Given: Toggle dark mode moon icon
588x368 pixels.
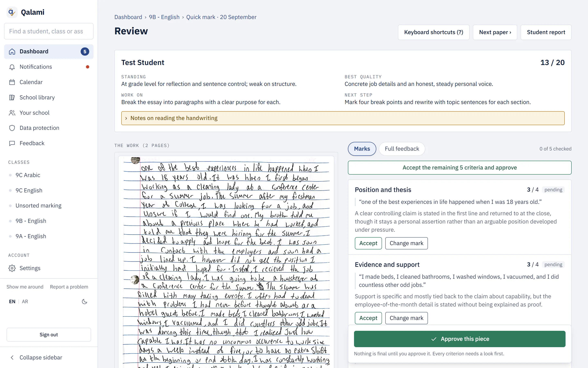Looking at the screenshot, I should [x=84, y=302].
